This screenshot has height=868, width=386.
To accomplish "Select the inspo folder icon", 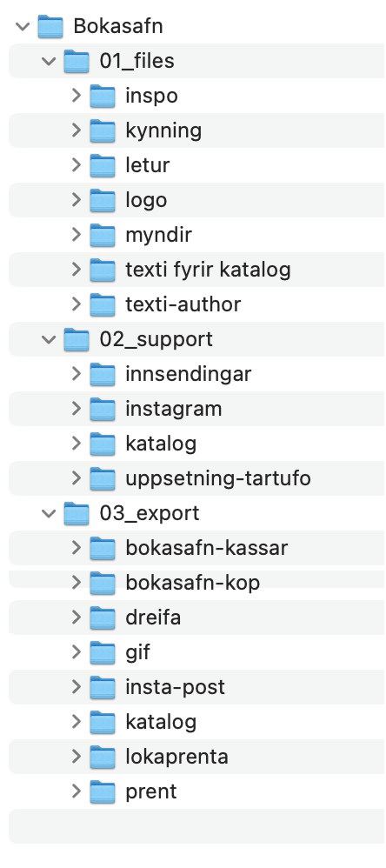I will (x=103, y=96).
